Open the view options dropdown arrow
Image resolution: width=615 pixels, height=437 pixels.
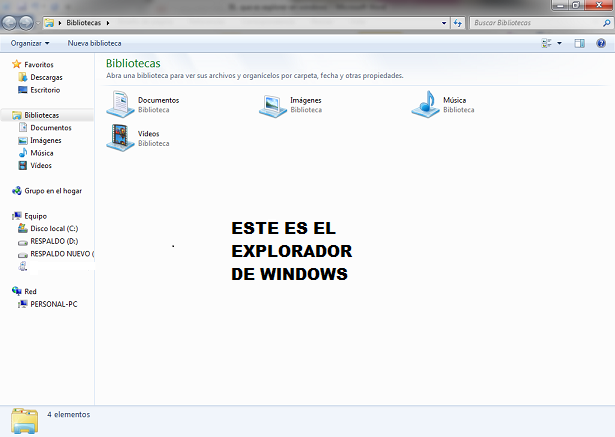559,43
